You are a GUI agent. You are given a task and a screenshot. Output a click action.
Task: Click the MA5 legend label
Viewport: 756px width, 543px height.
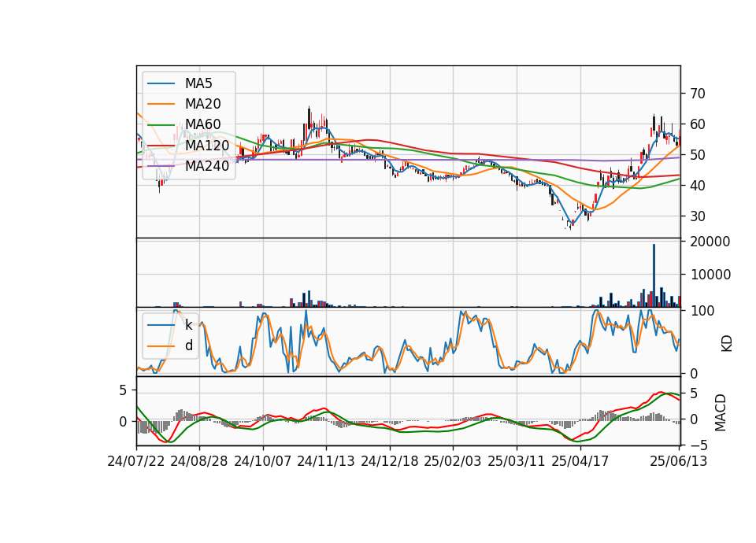198,83
